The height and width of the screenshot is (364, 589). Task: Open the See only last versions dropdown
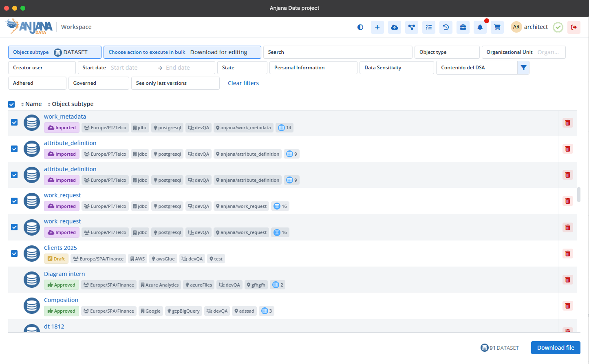[175, 83]
